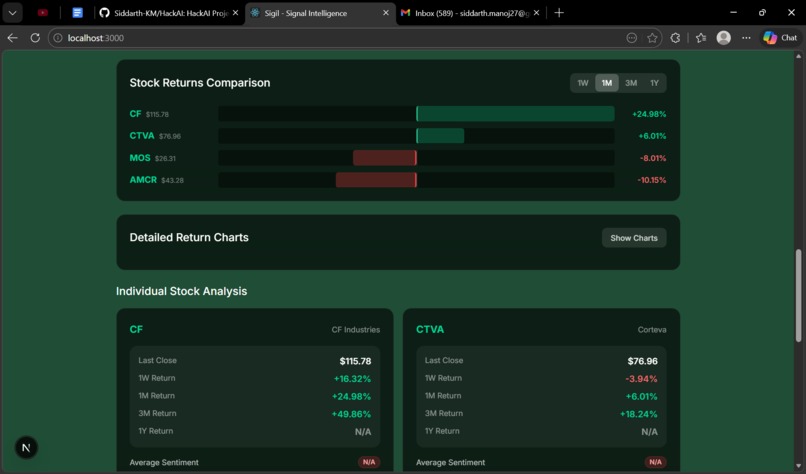Click the Detailed Return Charts heading
Viewport: 806px width, 474px height.
pyautogui.click(x=189, y=238)
